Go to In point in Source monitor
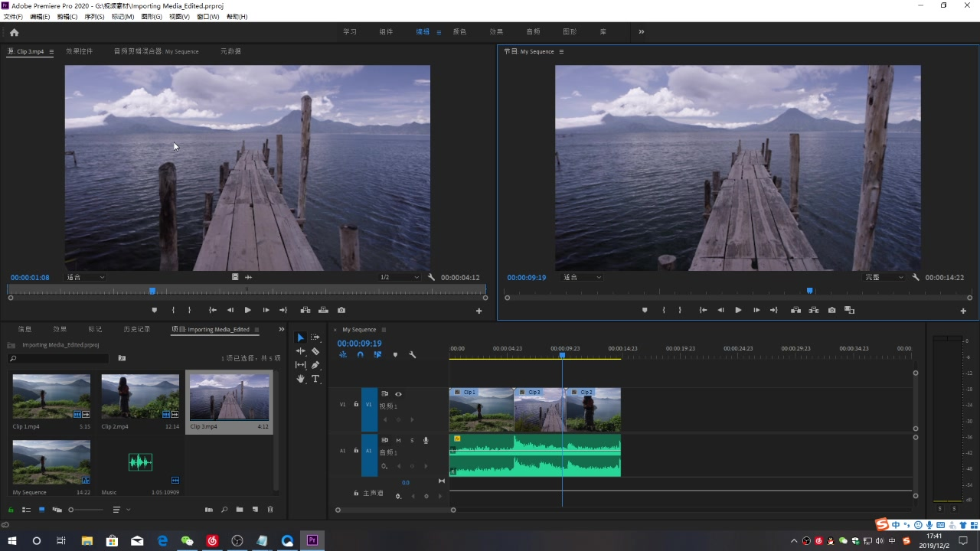The image size is (980, 551). point(212,310)
